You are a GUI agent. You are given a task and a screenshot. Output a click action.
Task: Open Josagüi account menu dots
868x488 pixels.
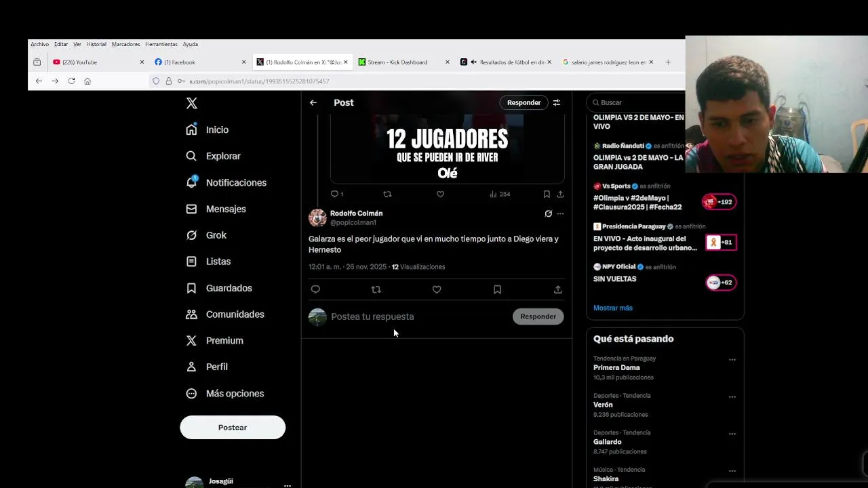pyautogui.click(x=288, y=485)
